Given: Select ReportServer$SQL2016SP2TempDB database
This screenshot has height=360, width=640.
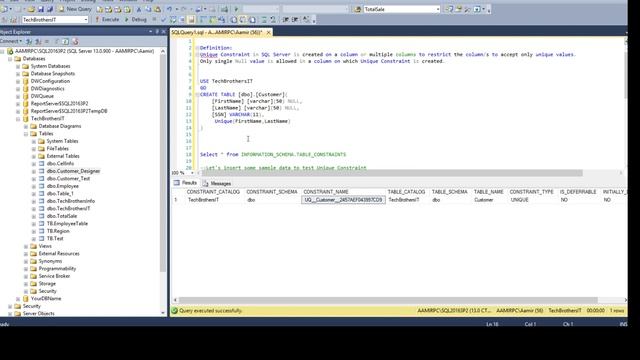Looking at the screenshot, I should click(x=69, y=111).
